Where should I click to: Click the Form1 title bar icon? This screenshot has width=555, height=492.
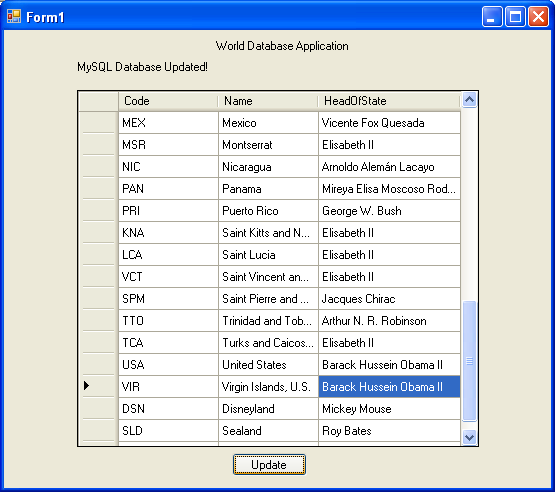point(14,17)
